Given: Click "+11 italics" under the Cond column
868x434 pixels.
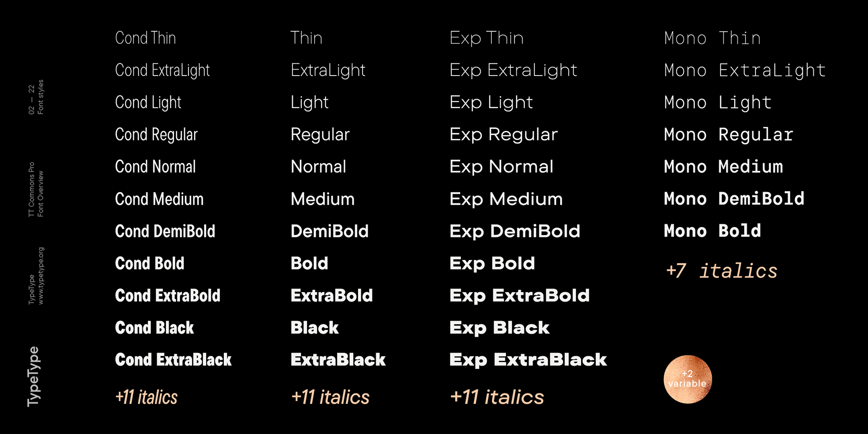Looking at the screenshot, I should [146, 397].
